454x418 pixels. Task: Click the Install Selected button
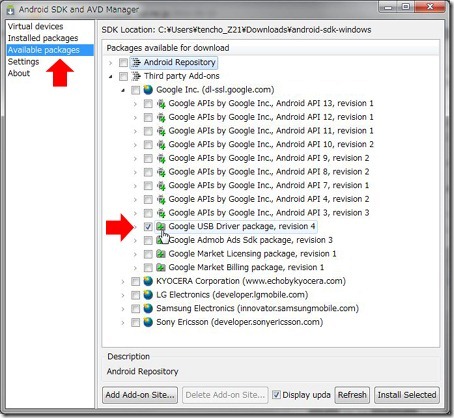coord(407,395)
